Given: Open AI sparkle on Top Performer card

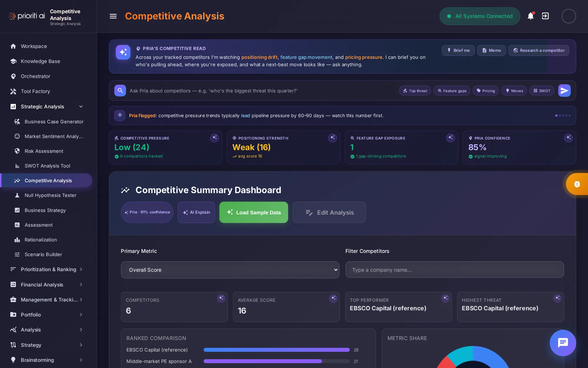Looking at the screenshot, I should 445,298.
